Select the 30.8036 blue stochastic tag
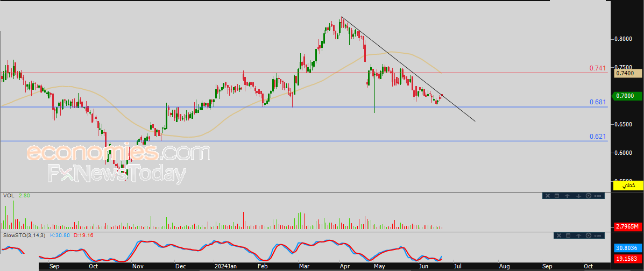 (x=627, y=248)
